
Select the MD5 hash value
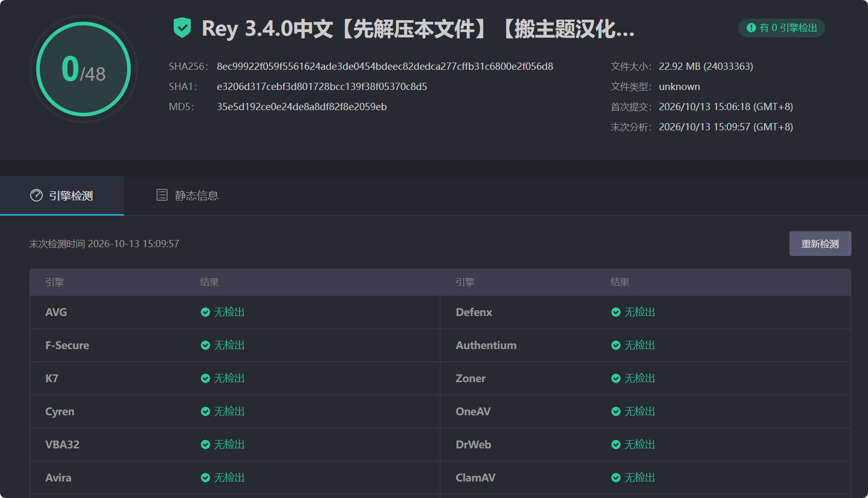[301, 107]
